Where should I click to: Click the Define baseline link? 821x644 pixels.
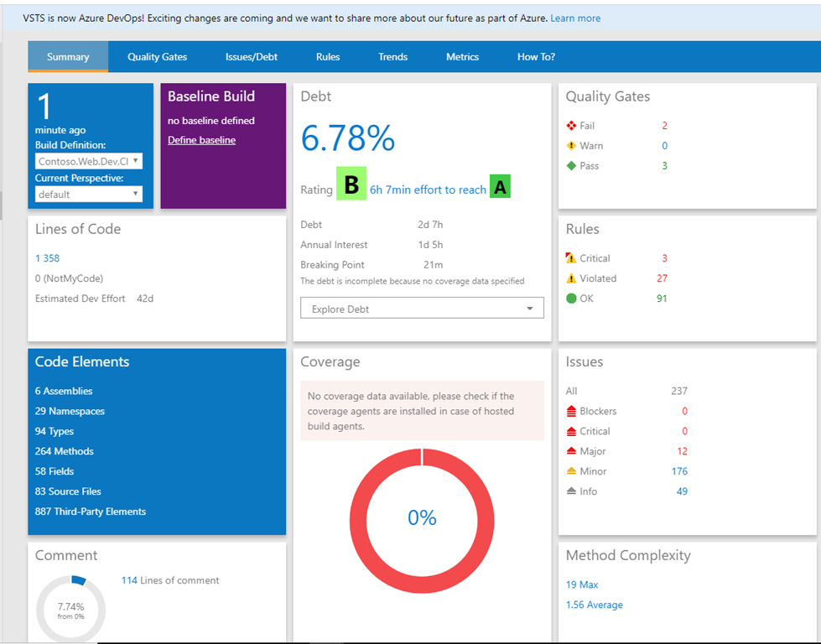tap(201, 140)
